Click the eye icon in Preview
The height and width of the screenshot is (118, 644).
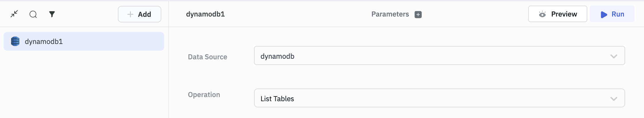tap(542, 14)
